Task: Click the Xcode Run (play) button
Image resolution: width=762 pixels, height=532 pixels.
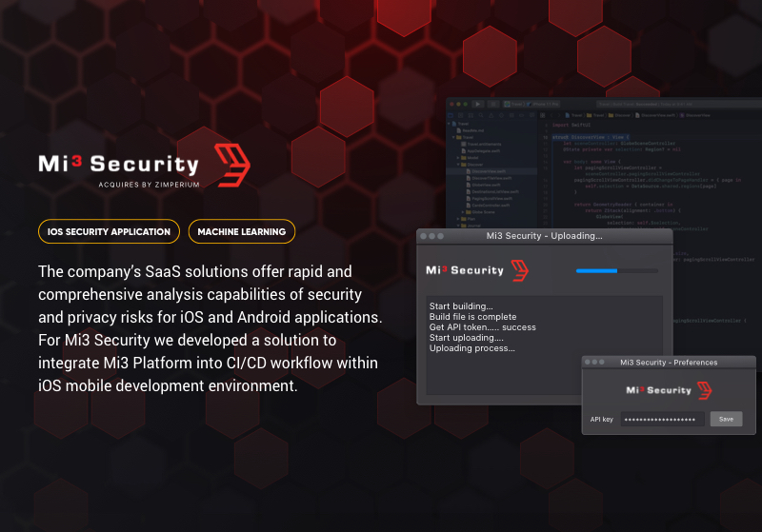Action: point(478,104)
